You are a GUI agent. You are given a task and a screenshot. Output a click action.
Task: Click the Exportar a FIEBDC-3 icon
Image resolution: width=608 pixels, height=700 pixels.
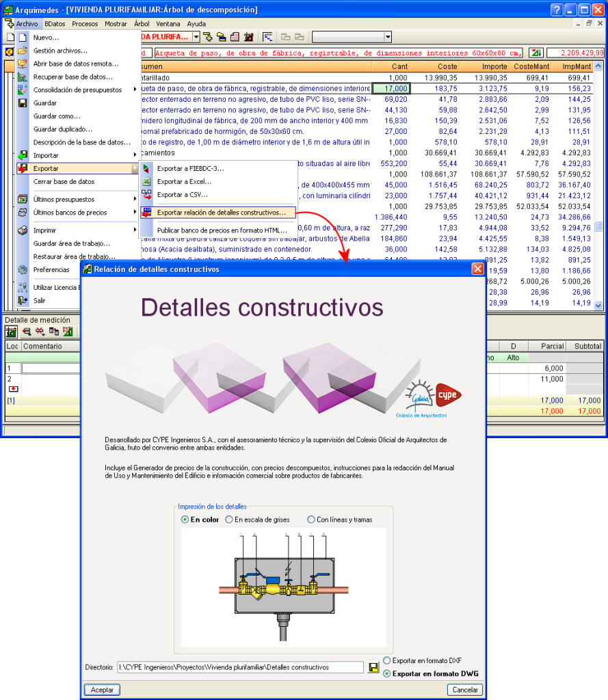pyautogui.click(x=146, y=169)
